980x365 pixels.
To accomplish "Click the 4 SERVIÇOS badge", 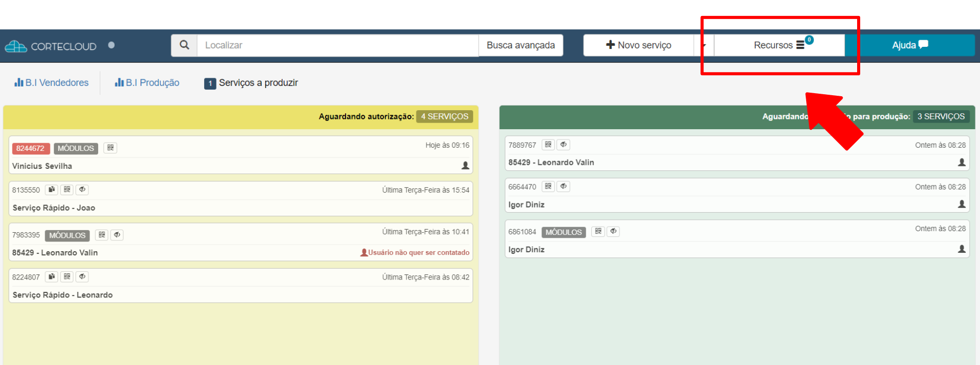I will (445, 116).
